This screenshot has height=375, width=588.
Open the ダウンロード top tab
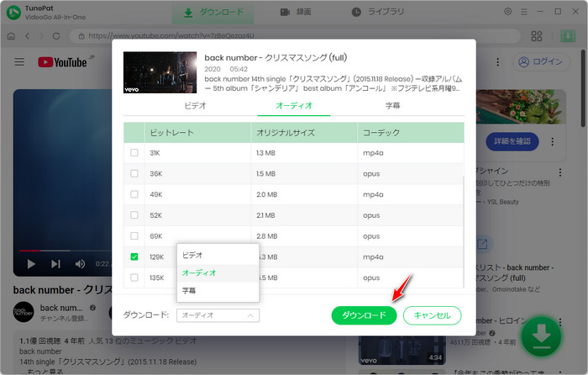click(x=213, y=13)
